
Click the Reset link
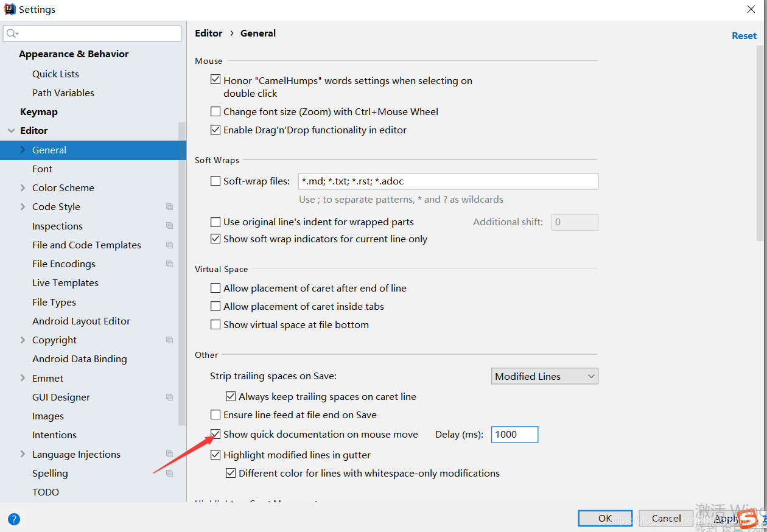click(x=744, y=35)
